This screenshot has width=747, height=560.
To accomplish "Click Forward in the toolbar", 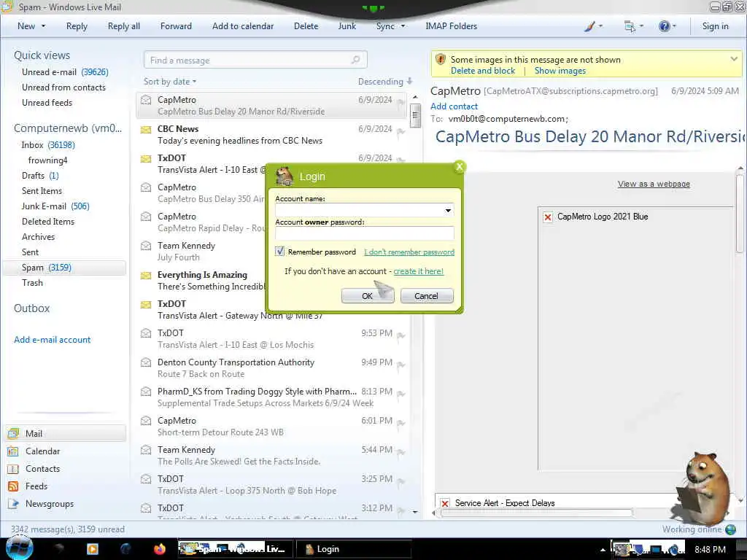I will (176, 26).
